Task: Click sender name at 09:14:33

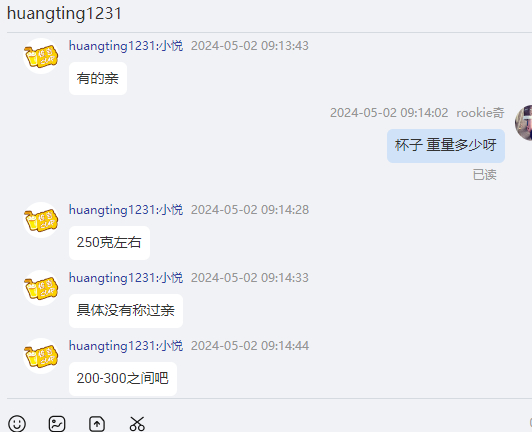Action: click(x=126, y=278)
